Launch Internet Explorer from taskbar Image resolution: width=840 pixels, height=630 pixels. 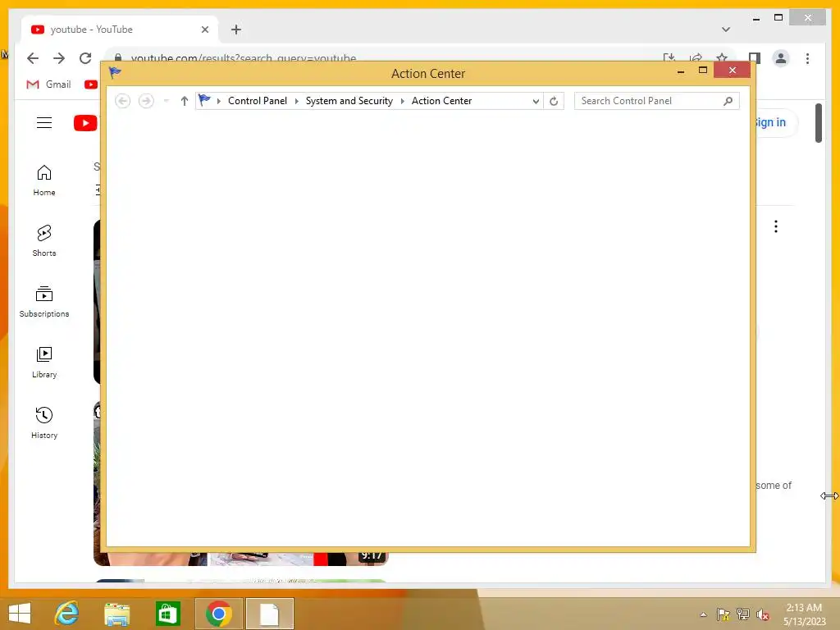tap(66, 614)
